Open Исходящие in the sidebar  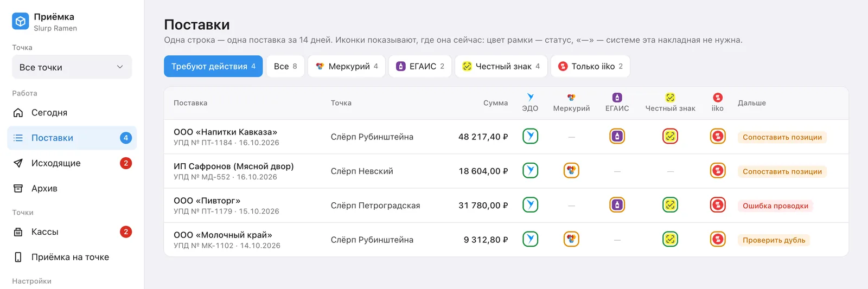[x=72, y=163]
